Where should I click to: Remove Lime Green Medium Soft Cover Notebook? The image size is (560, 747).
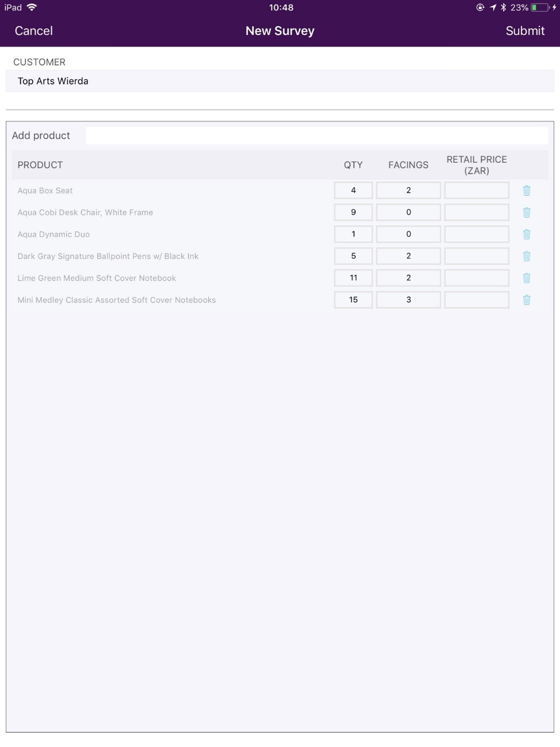coord(527,278)
